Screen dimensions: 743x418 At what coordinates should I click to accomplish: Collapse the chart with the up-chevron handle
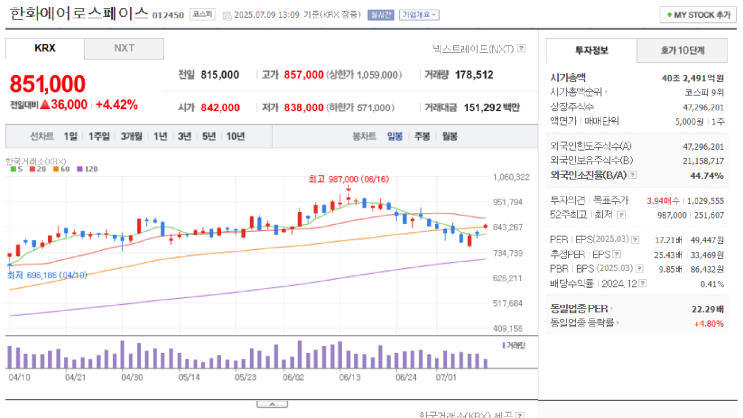pyautogui.click(x=272, y=404)
